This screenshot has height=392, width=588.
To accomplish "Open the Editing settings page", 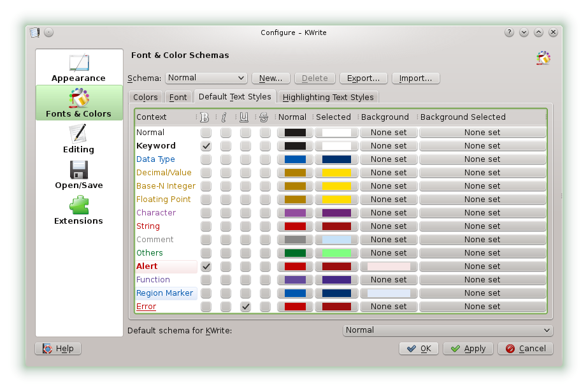I will 79,139.
